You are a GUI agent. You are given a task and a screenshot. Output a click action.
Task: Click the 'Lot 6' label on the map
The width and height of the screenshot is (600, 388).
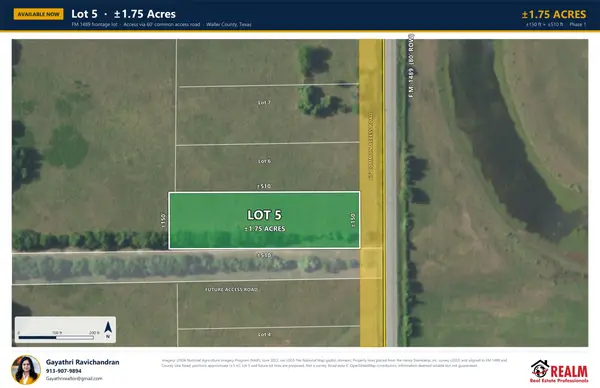(264, 161)
